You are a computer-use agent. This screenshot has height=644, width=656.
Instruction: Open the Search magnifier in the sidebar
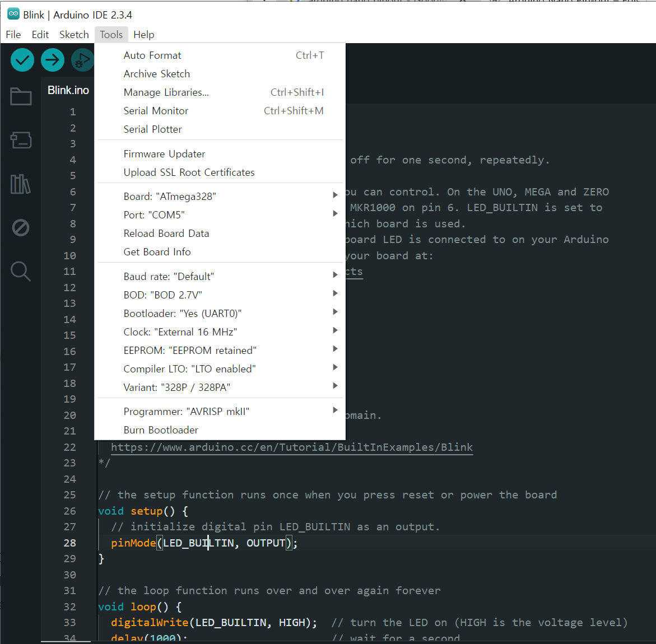point(21,272)
